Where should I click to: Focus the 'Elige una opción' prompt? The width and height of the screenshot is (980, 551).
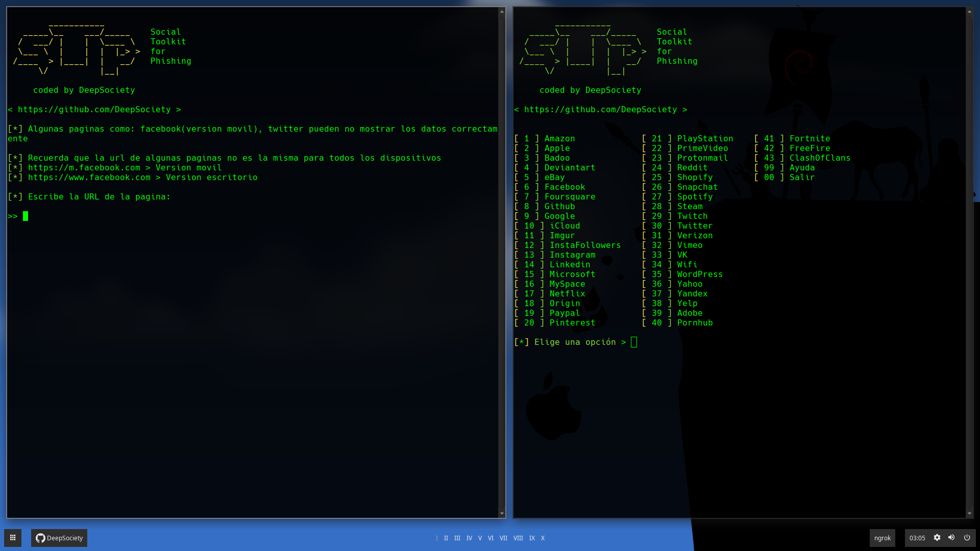click(x=633, y=342)
